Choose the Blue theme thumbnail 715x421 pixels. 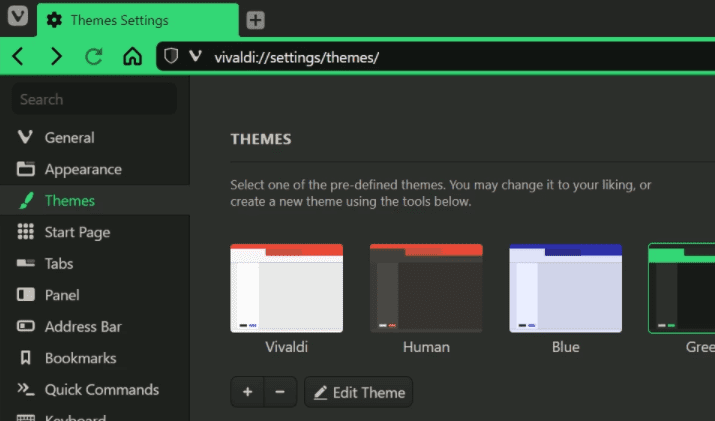tap(565, 288)
